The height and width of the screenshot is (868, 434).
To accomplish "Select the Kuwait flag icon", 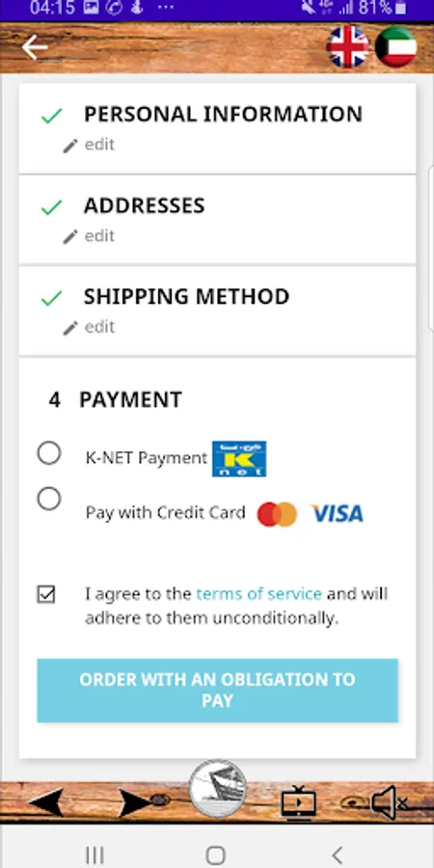I will pyautogui.click(x=395, y=47).
